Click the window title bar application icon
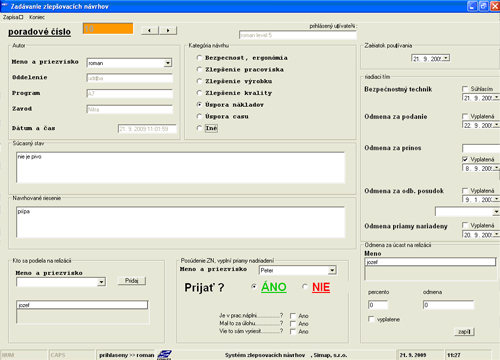 coord(5,6)
